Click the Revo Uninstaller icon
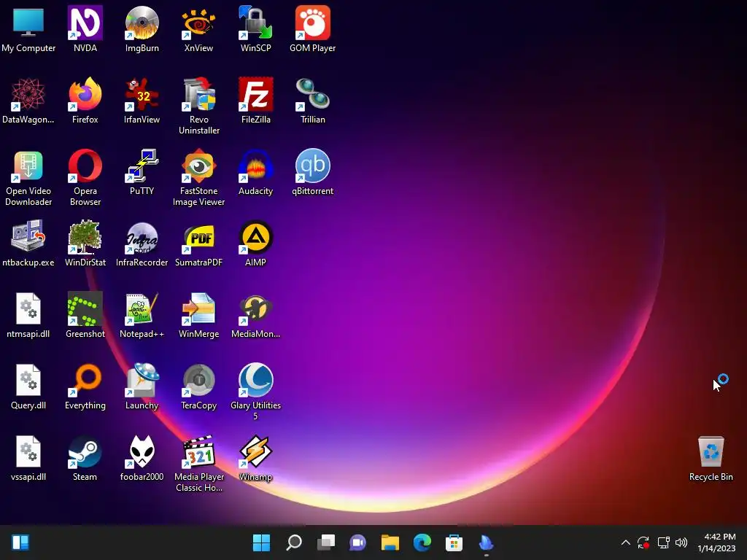 pyautogui.click(x=198, y=94)
